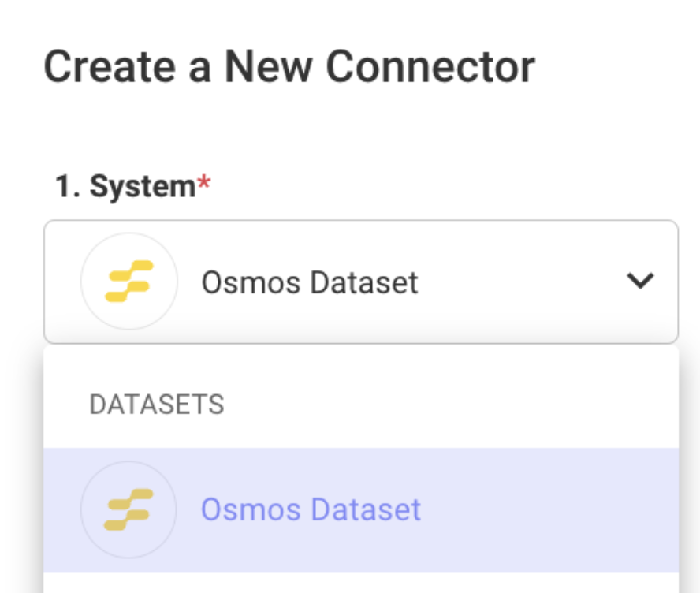Click the round icon badge in the Datasets list row
This screenshot has height=593, width=700.
point(128,509)
